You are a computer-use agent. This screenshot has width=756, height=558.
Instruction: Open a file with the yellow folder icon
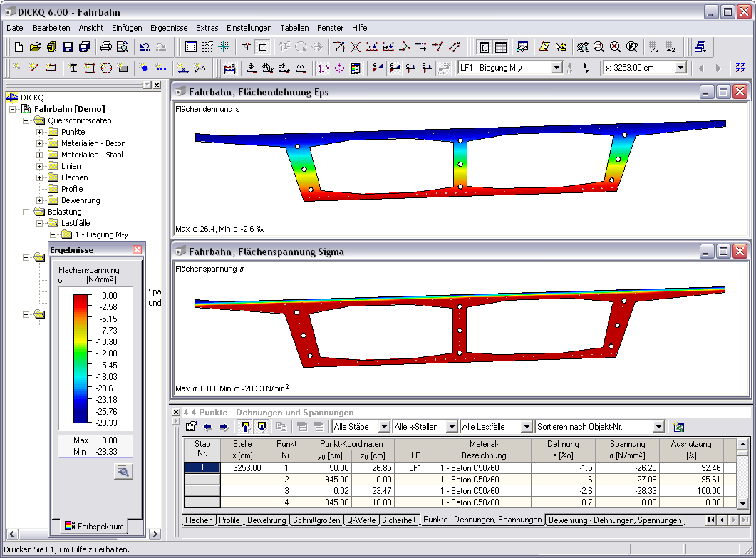pos(35,47)
